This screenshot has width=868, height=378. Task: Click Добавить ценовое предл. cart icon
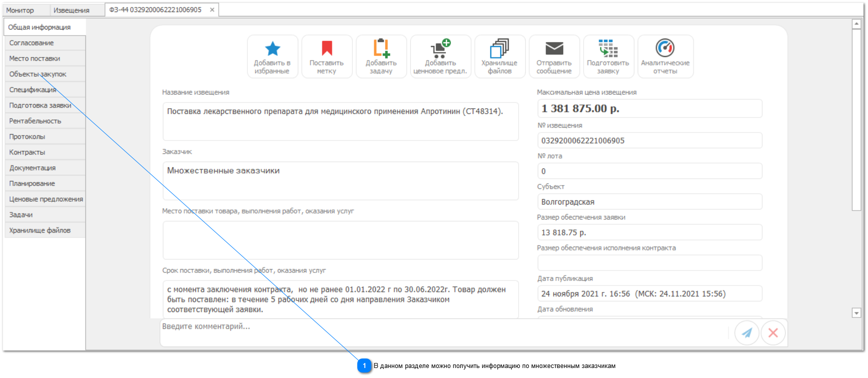(x=441, y=48)
